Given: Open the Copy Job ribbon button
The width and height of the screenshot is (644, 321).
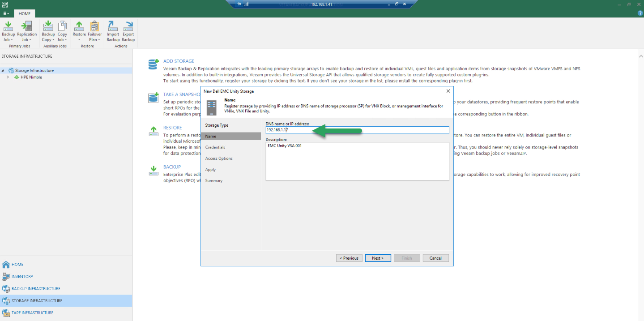Looking at the screenshot, I should click(x=62, y=31).
